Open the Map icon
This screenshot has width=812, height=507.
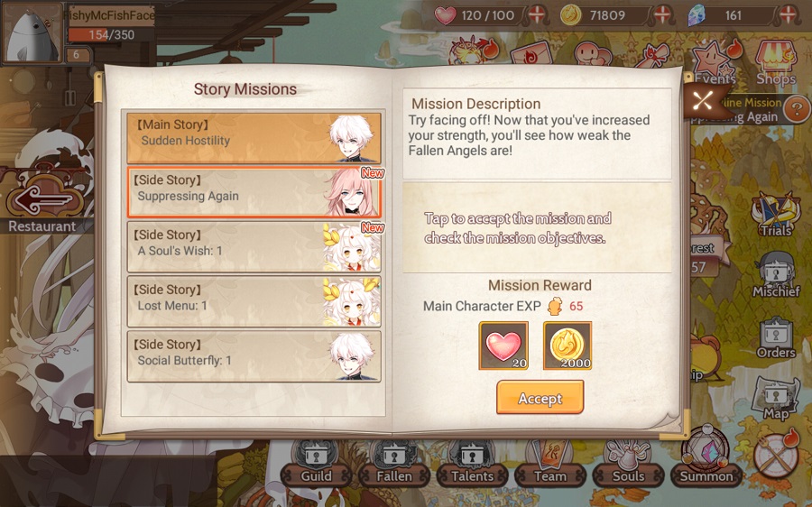775,399
